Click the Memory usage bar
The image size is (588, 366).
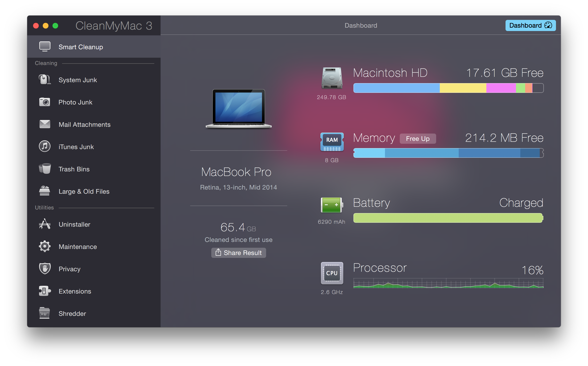click(448, 153)
